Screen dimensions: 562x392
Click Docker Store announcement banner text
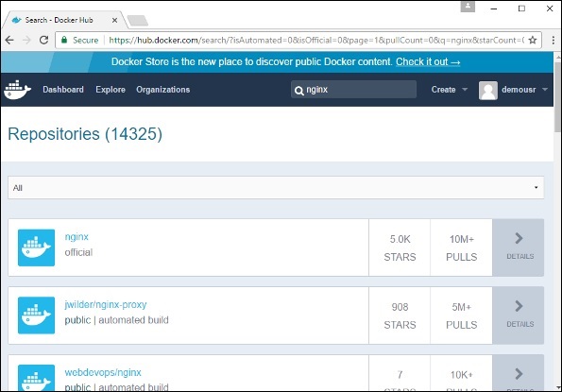pyautogui.click(x=252, y=62)
